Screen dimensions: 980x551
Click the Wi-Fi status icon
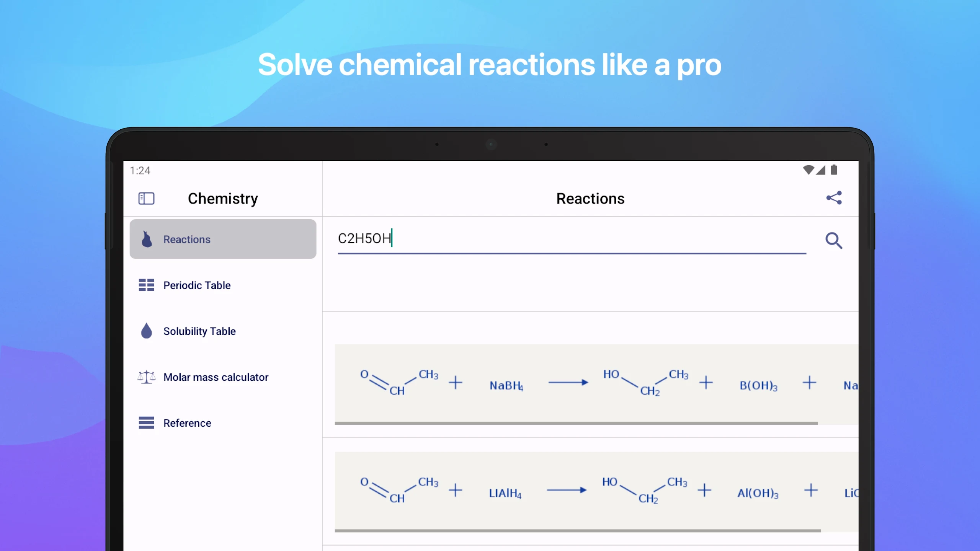click(x=808, y=170)
